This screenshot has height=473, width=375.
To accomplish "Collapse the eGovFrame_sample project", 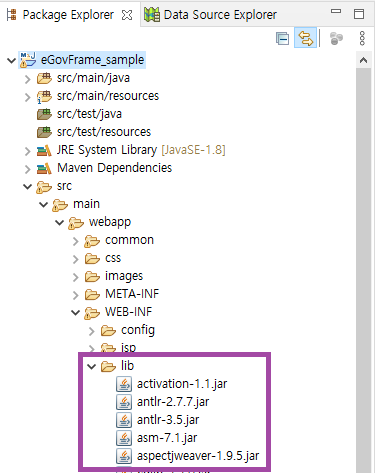I will point(11,60).
